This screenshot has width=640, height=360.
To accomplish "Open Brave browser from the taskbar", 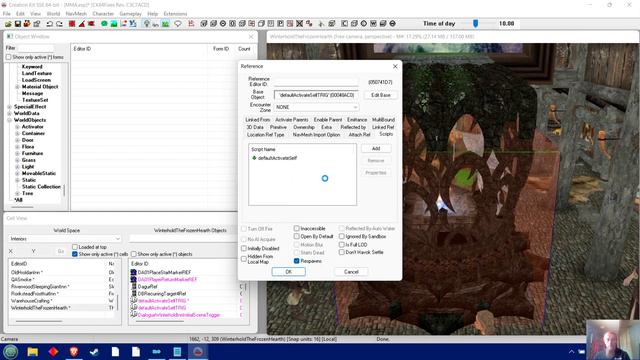I will 74,352.
